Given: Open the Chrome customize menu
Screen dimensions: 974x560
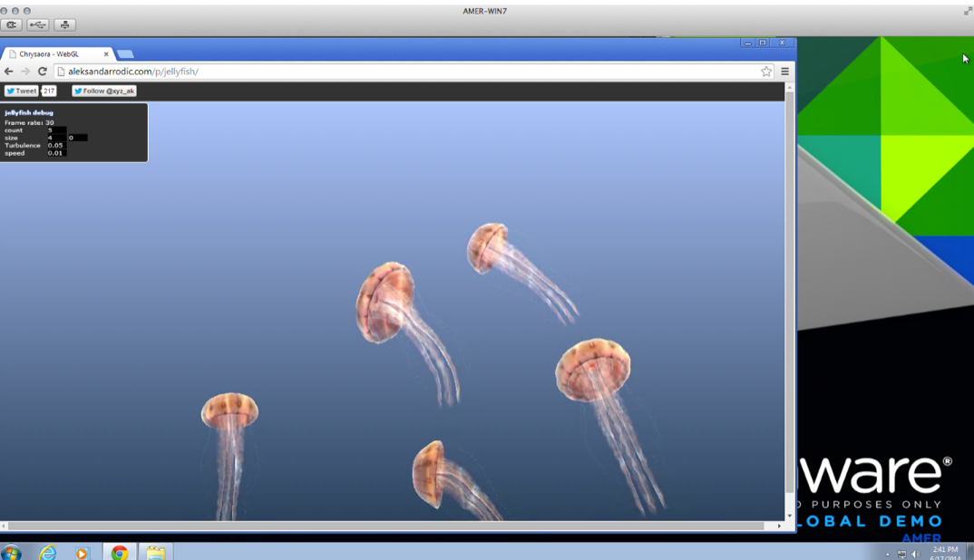Looking at the screenshot, I should coord(784,71).
